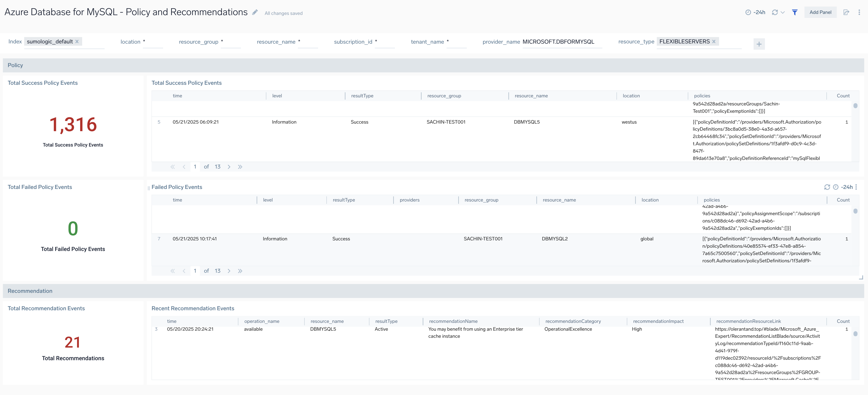Screen dimensions: 868x395
Task: Collapse the Policy section header
Action: 433,65
